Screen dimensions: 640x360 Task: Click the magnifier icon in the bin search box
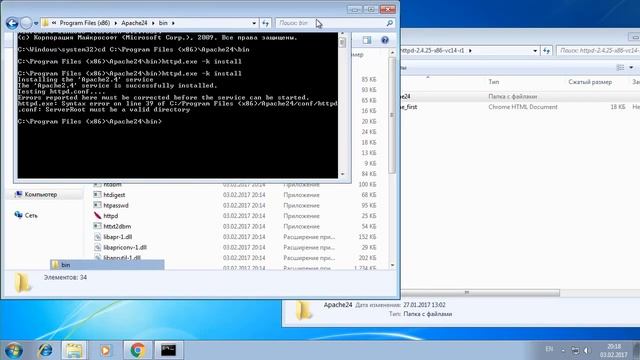click(389, 23)
